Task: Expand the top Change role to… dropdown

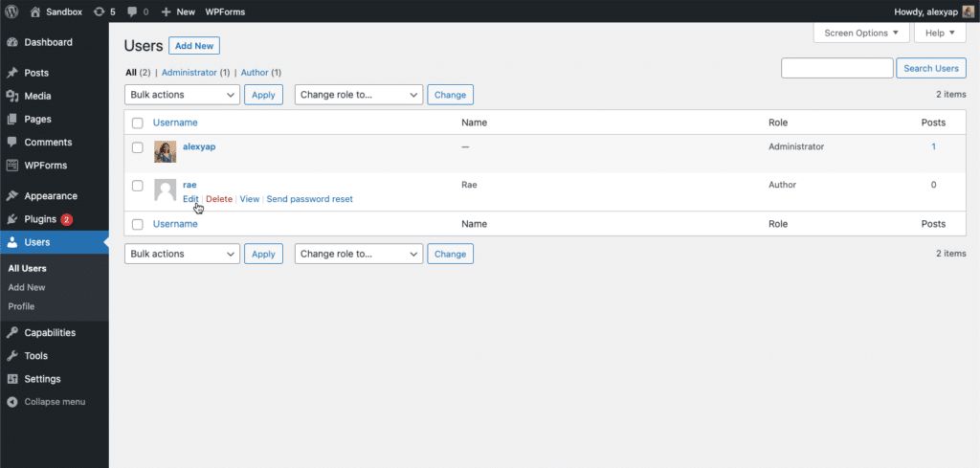Action: (x=359, y=95)
